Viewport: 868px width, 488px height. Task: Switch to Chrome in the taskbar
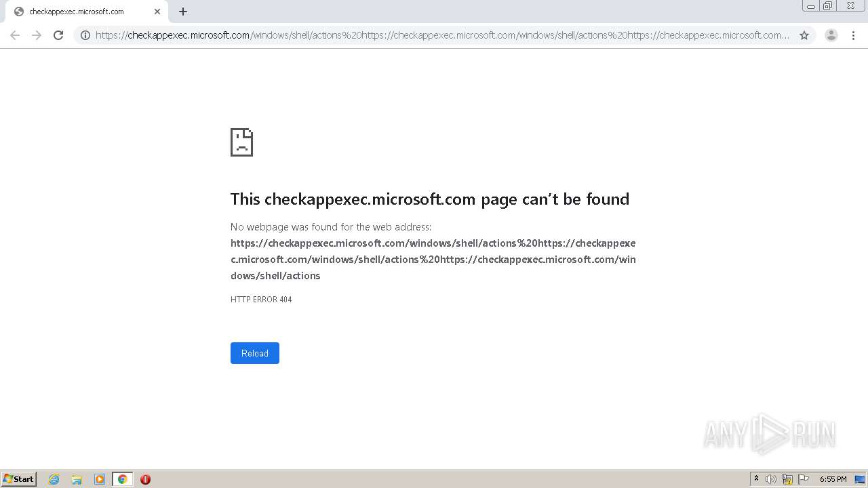click(x=122, y=479)
